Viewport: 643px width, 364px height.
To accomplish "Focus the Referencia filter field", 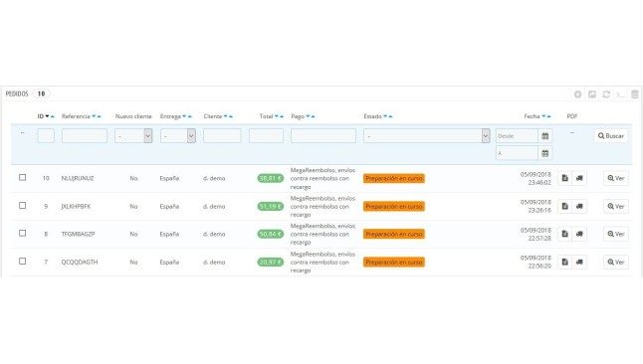I will [x=85, y=135].
